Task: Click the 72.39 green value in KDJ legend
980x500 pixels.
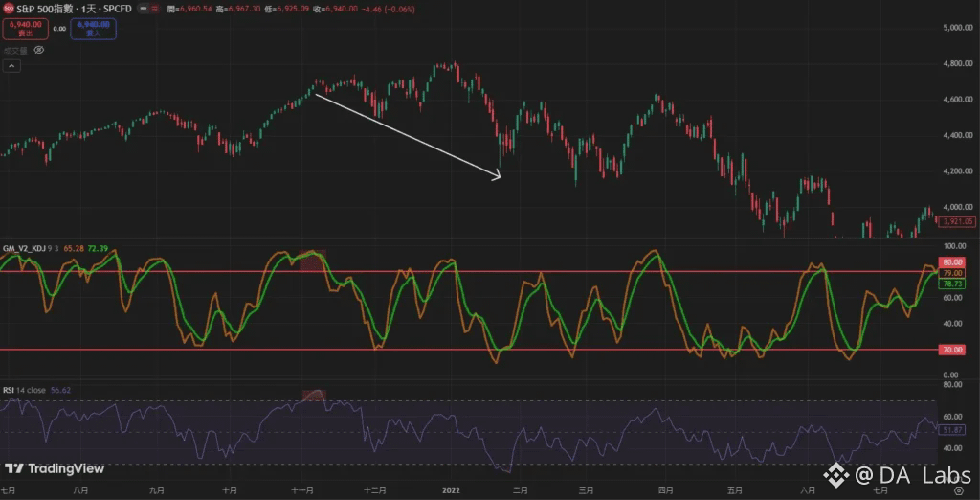Action: tap(97, 248)
